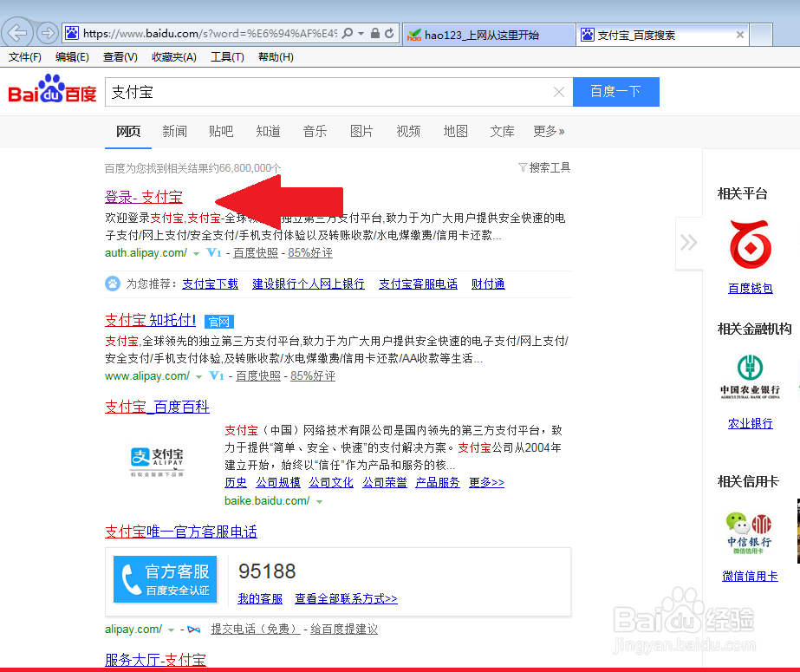Click the 百度一下 search button

coord(615,92)
